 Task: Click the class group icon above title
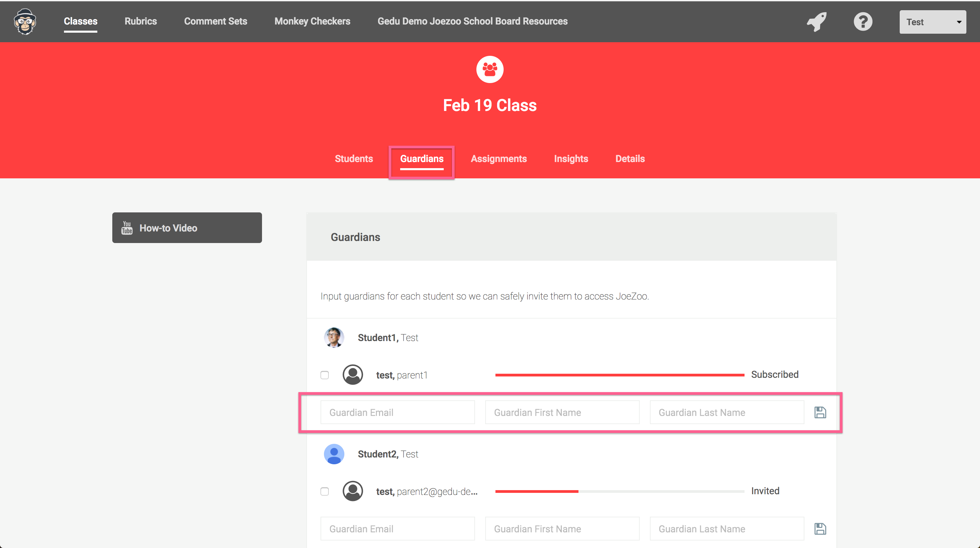pos(490,69)
